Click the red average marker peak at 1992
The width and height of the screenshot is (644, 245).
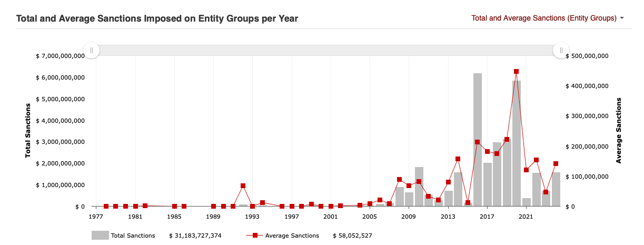243,186
